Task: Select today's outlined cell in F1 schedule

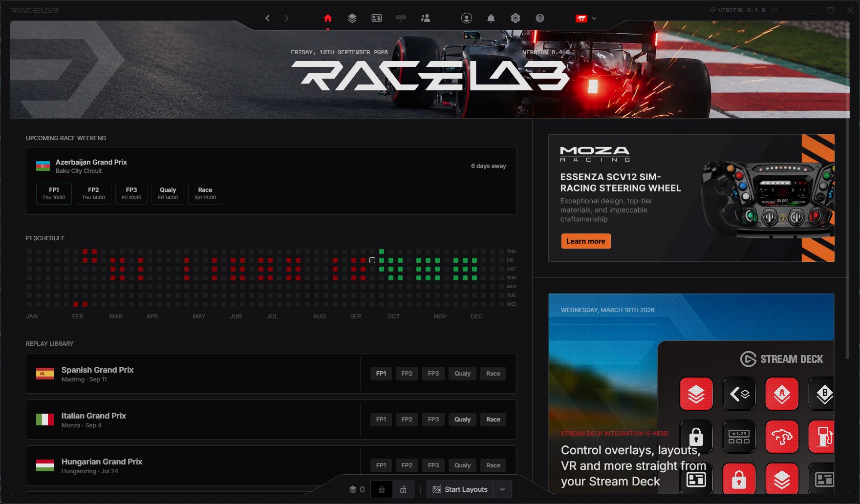Action: [372, 260]
